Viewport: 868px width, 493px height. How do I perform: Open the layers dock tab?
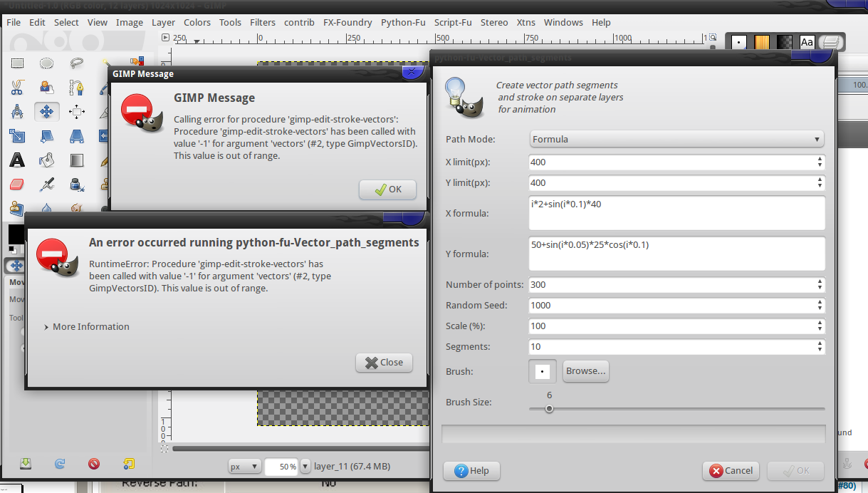point(830,43)
